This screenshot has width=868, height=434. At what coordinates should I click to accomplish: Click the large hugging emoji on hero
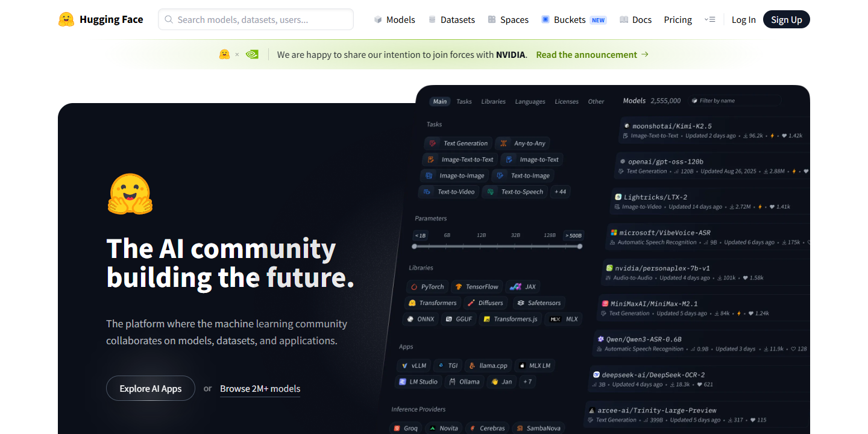pyautogui.click(x=130, y=194)
